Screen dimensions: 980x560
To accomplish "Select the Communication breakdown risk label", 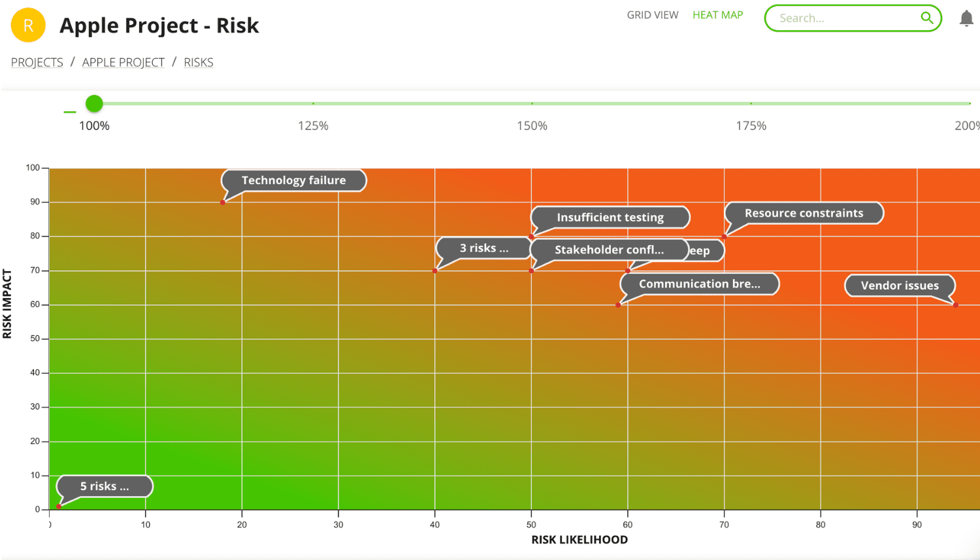I will [699, 284].
